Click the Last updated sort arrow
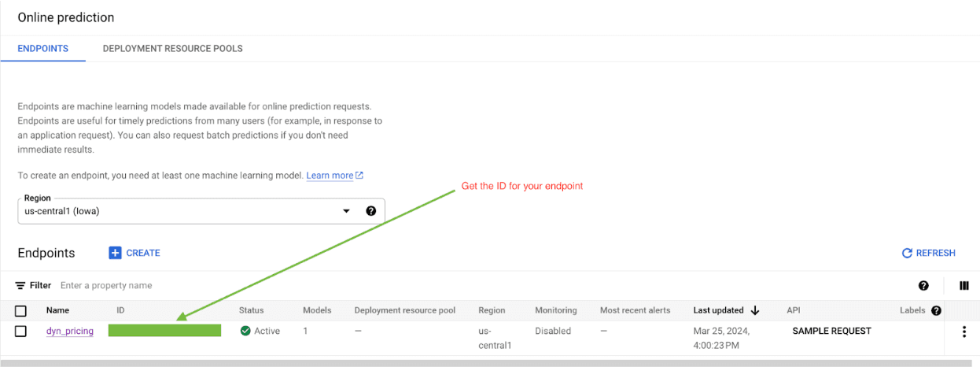Viewport: 980px width, 367px height. click(755, 310)
